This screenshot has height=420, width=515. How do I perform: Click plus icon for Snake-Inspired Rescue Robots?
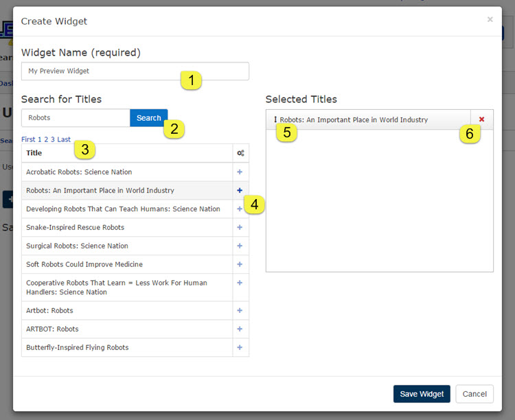(x=240, y=227)
